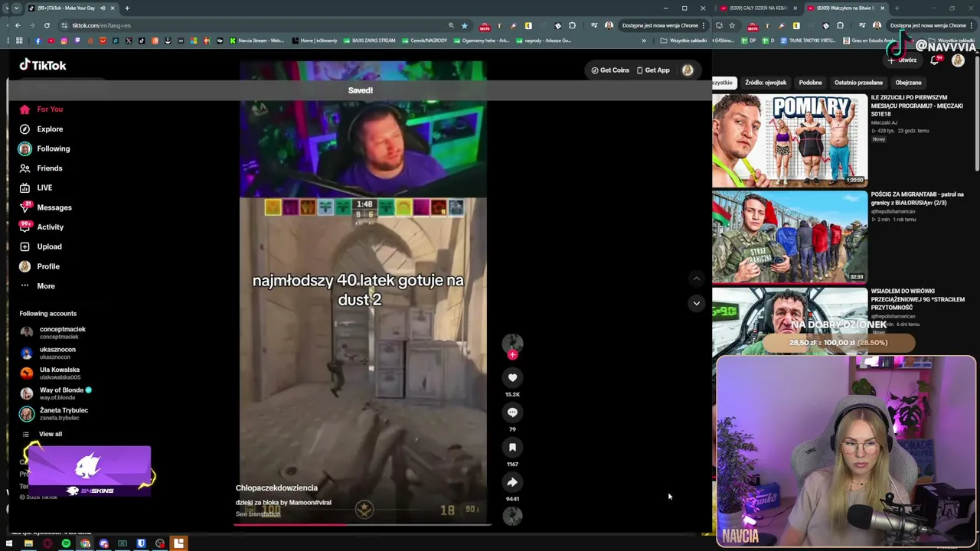Open the POŚCIG ZA MIGRANTAMI video thumbnail
The width and height of the screenshot is (980, 551).
[789, 236]
